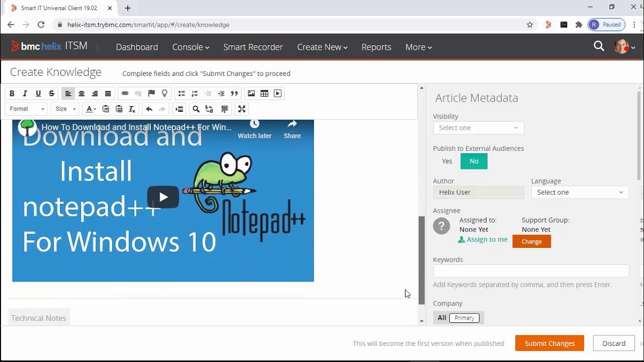Reload the page in the browser

tap(41, 25)
